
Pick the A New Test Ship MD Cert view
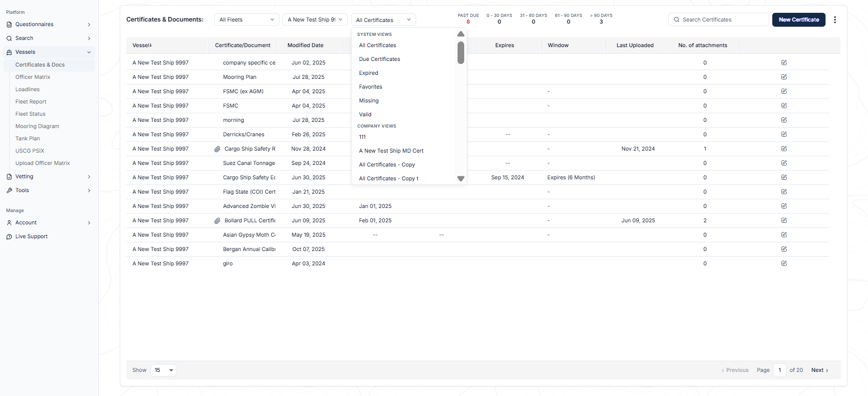pos(392,151)
